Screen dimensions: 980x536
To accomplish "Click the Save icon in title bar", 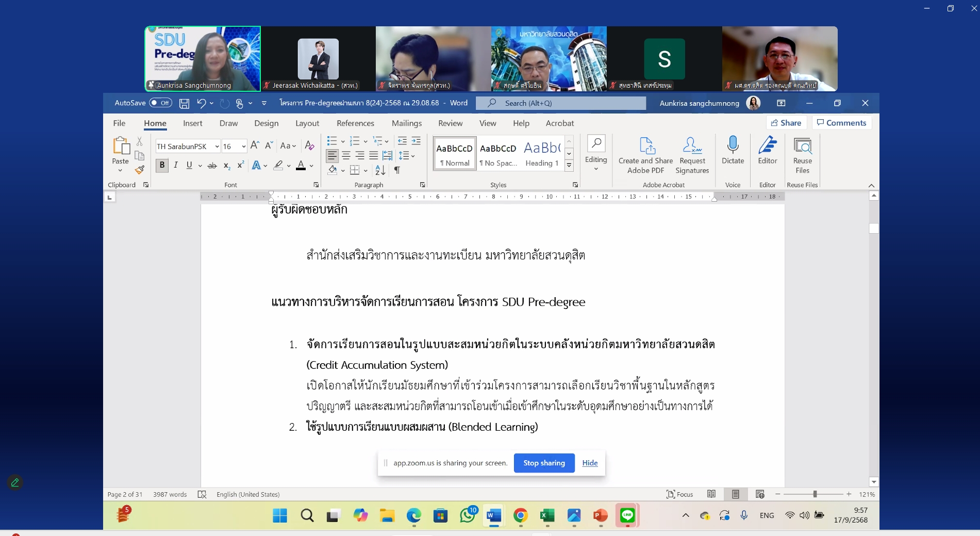I will coord(184,103).
